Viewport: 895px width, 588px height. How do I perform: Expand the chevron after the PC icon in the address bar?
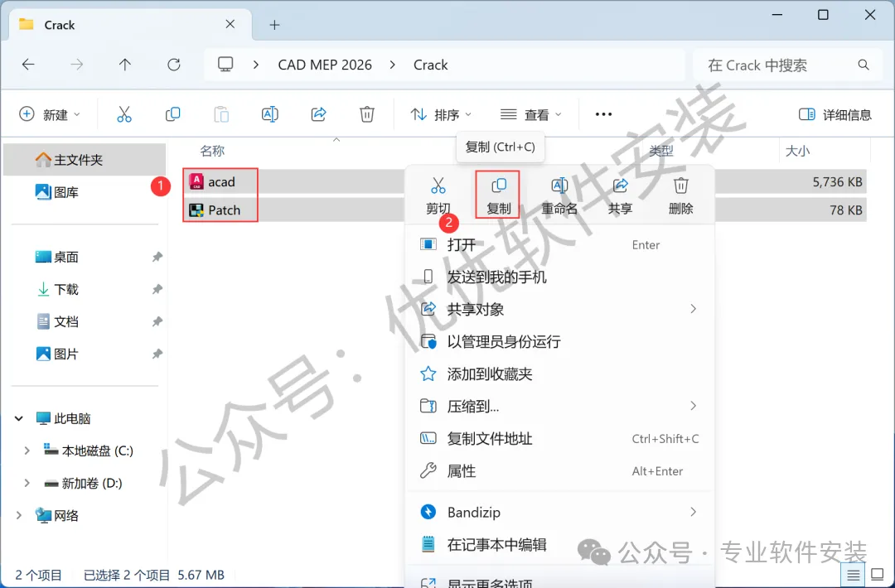coord(256,65)
